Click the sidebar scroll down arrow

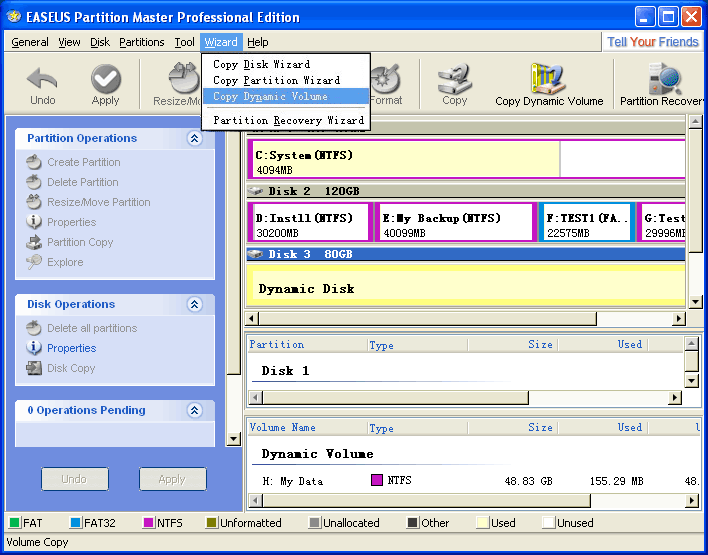click(x=233, y=438)
